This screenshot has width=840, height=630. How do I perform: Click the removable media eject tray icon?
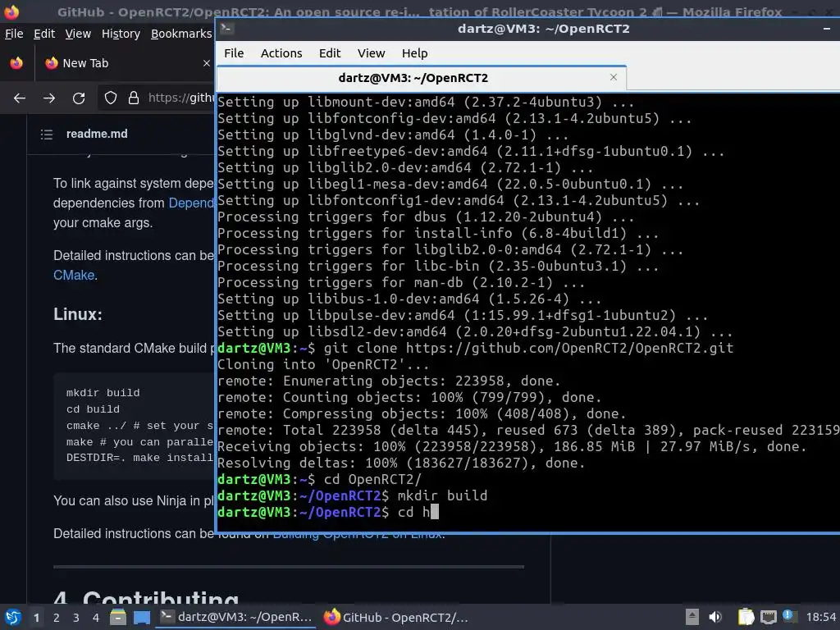point(692,617)
